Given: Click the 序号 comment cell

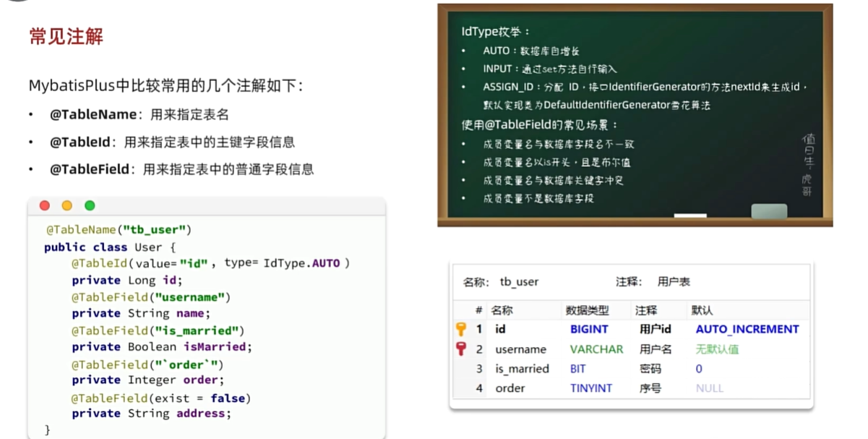Looking at the screenshot, I should (650, 388).
